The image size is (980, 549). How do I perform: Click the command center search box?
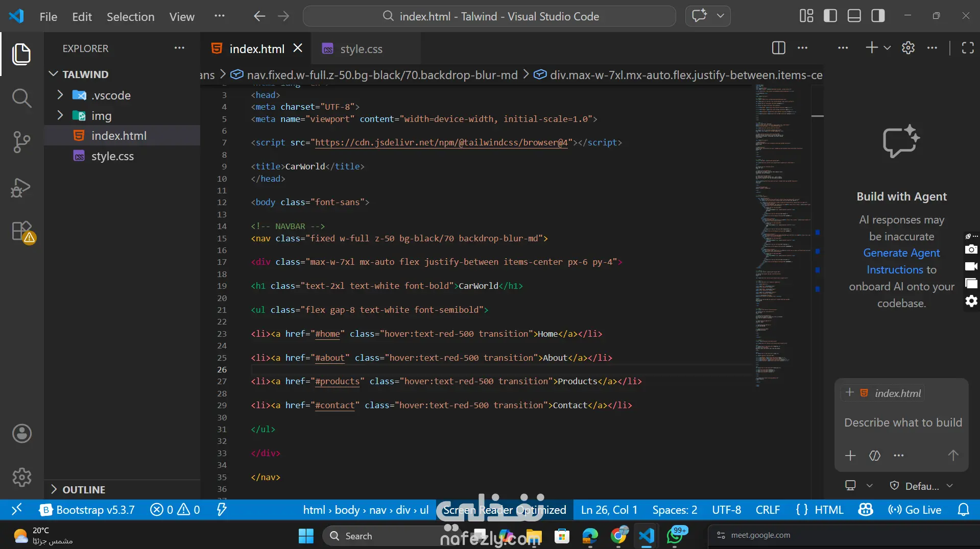tap(489, 16)
